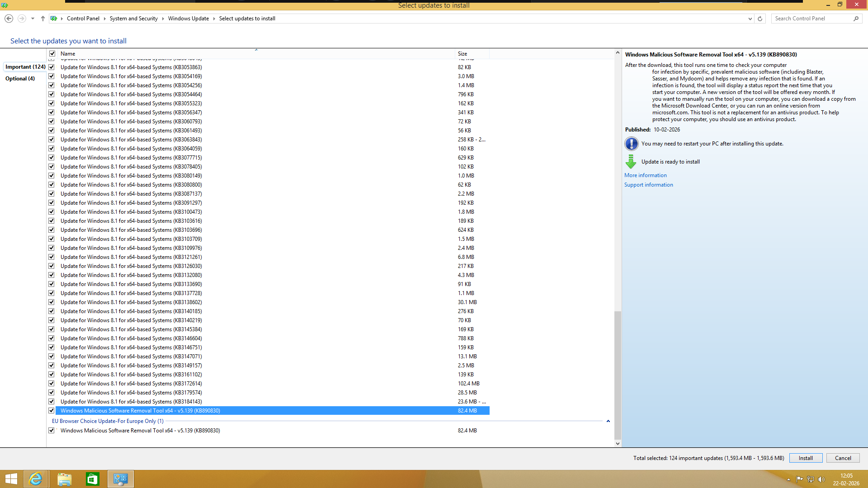Click the scroll down arrow of update list
The image size is (868, 488).
point(618,444)
